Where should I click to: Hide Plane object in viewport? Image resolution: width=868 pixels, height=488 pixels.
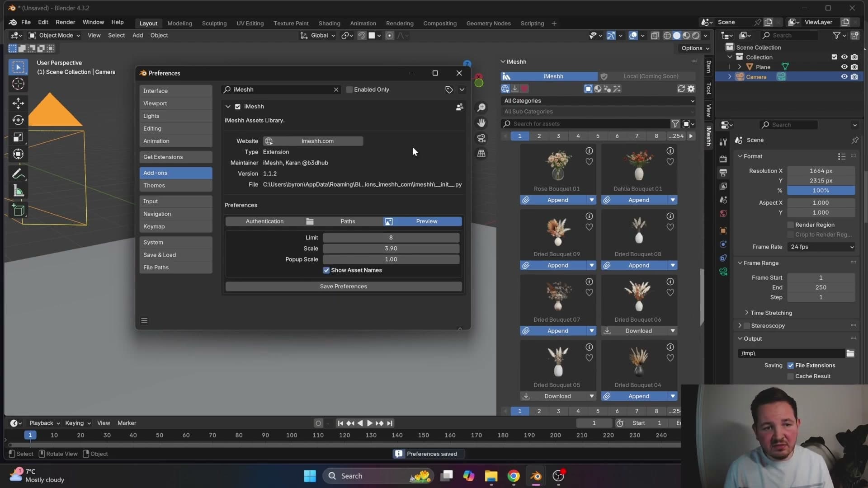click(844, 67)
